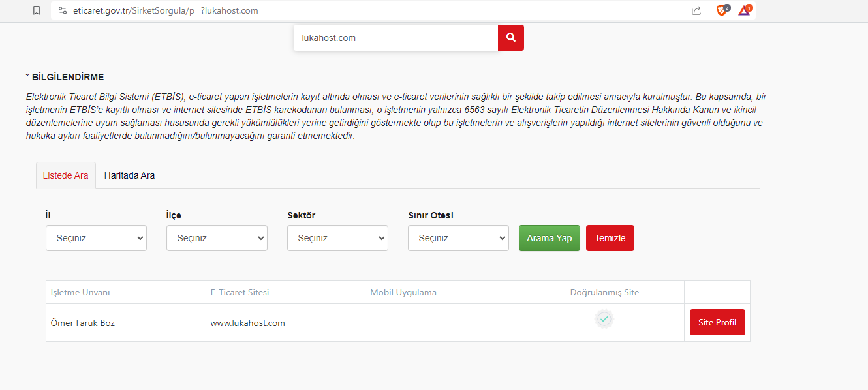Click the red search magnifier button
Screen dimensions: 868x390
[511, 38]
